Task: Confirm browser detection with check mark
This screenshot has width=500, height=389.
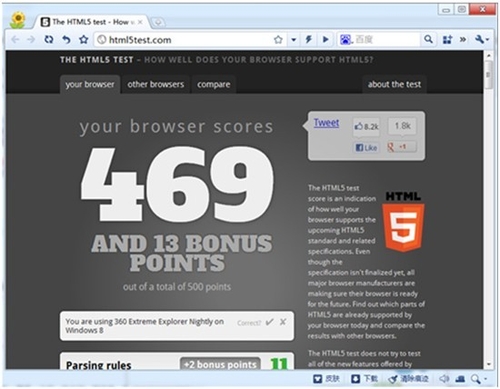Action: 270,322
